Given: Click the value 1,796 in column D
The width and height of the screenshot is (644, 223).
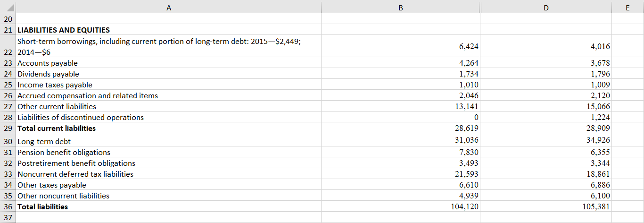Looking at the screenshot, I should (600, 74).
